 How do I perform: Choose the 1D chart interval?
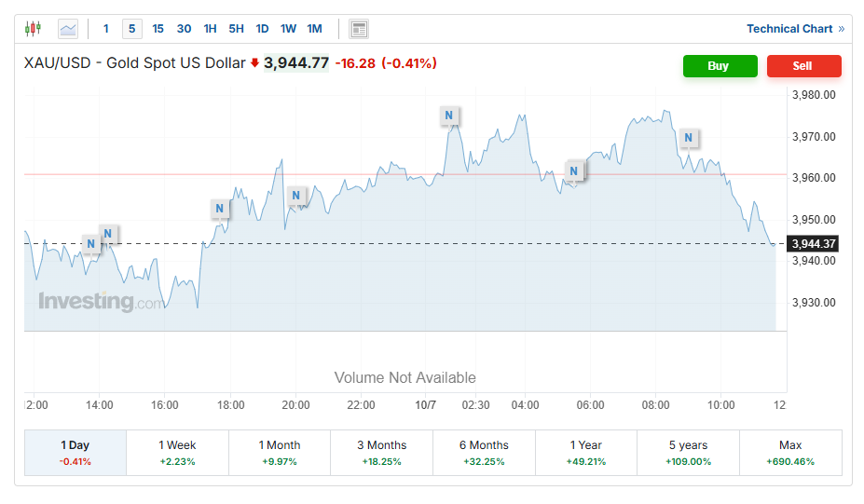click(x=262, y=29)
